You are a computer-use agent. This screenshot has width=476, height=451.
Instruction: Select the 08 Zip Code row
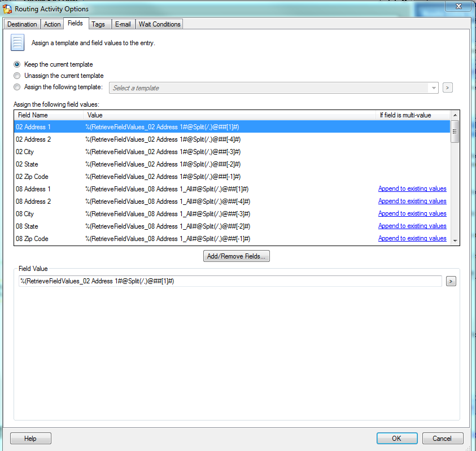(x=232, y=239)
